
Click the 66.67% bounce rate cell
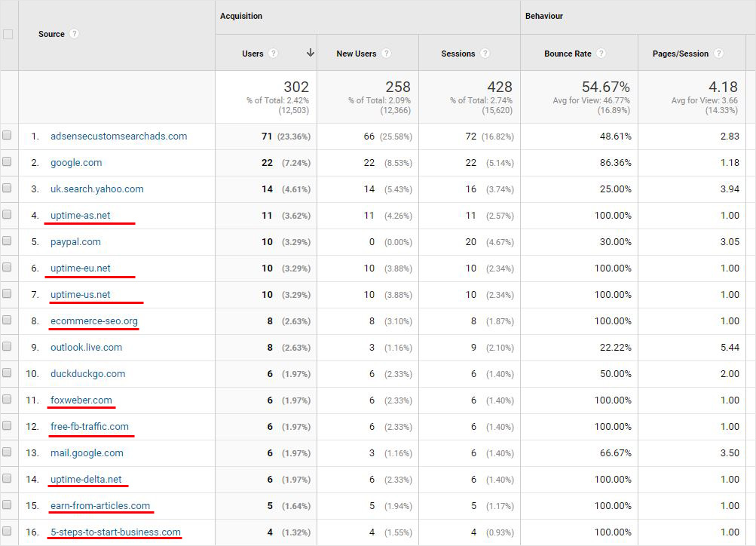[x=615, y=453]
